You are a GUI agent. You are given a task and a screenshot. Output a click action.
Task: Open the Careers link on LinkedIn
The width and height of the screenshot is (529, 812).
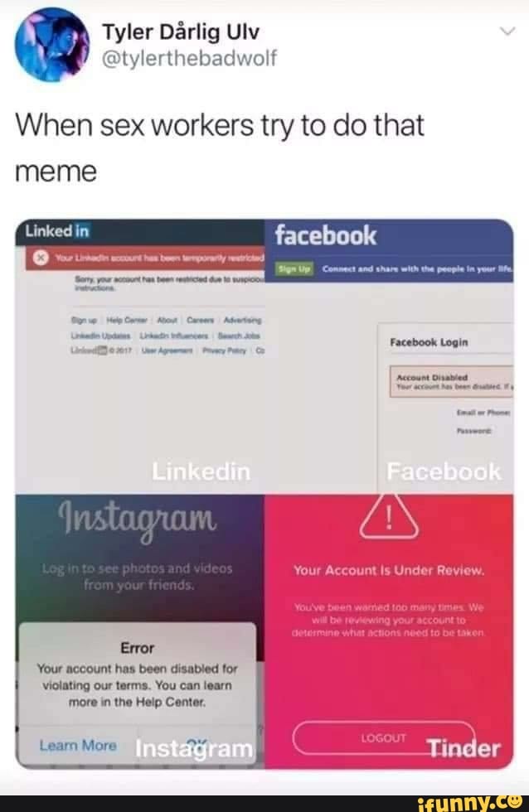(x=201, y=320)
